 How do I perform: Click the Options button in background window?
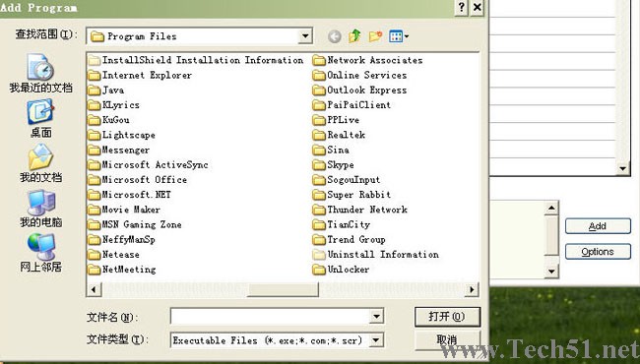pos(598,252)
